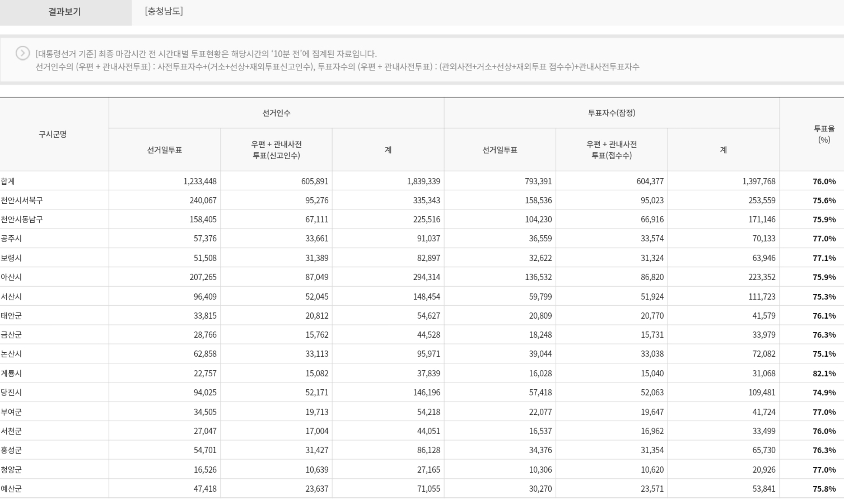The height and width of the screenshot is (504, 844).
Task: Click the 구시군명 column header
Action: tap(53, 134)
